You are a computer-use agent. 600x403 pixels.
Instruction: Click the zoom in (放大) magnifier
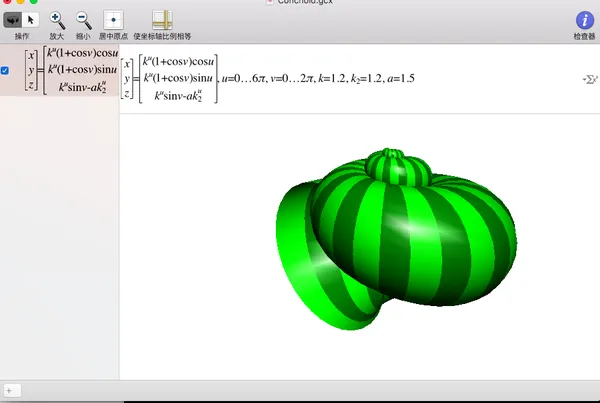click(x=57, y=20)
